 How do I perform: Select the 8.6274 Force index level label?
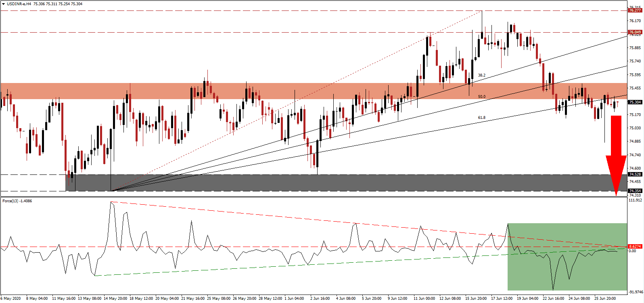click(635, 247)
